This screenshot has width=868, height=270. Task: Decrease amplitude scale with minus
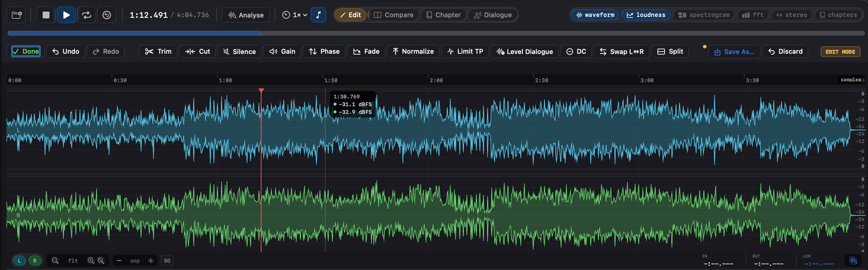tap(119, 261)
